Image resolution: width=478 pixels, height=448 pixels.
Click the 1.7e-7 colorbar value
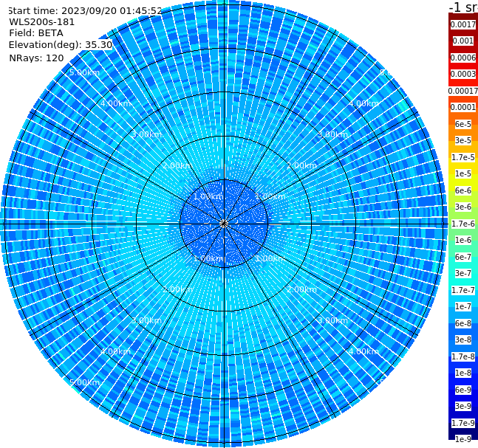[463, 290]
